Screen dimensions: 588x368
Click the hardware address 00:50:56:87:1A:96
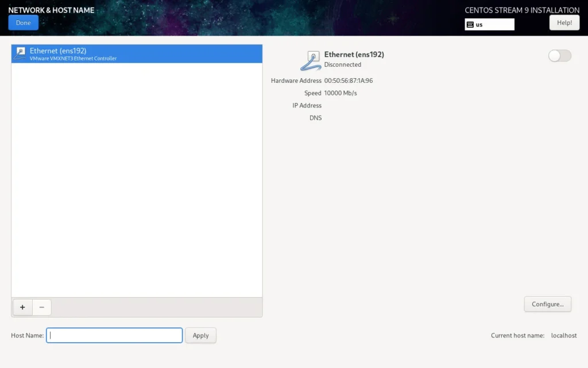pyautogui.click(x=348, y=80)
